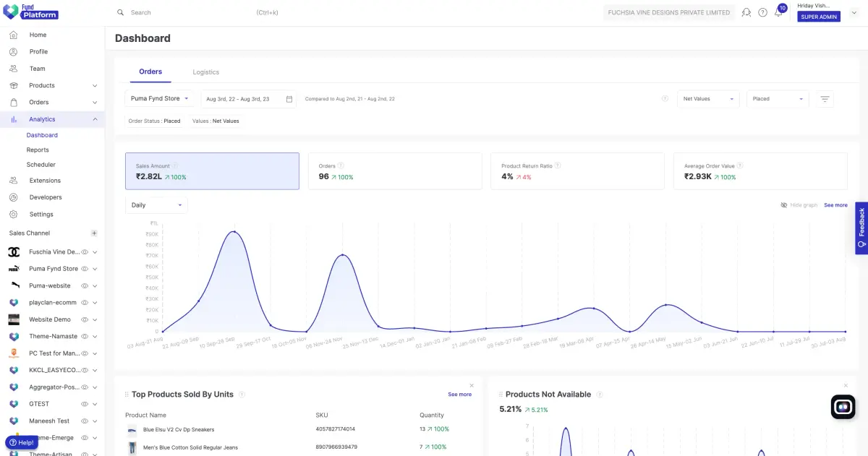Image resolution: width=868 pixels, height=456 pixels.
Task: Open Reports under Analytics
Action: (x=38, y=150)
